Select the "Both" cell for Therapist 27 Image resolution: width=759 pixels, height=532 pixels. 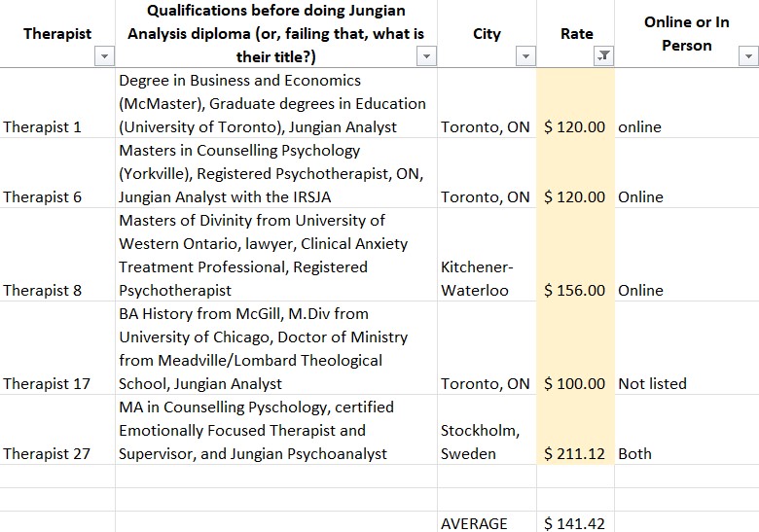635,453
